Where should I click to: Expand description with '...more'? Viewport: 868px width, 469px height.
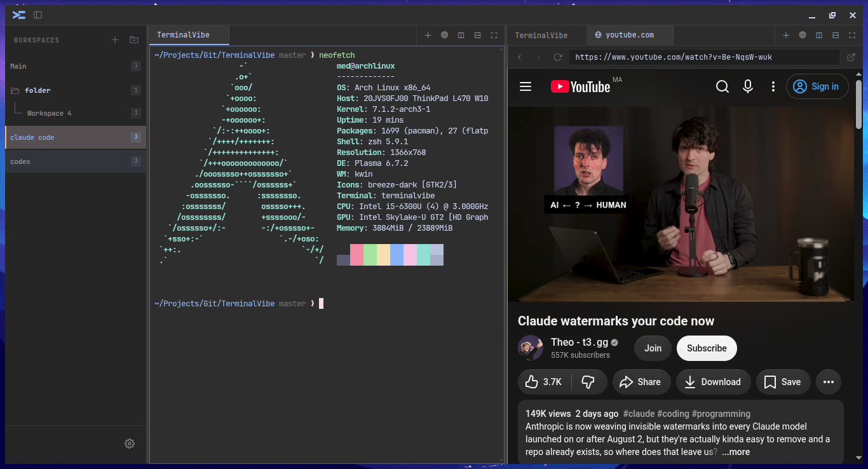[x=736, y=452]
